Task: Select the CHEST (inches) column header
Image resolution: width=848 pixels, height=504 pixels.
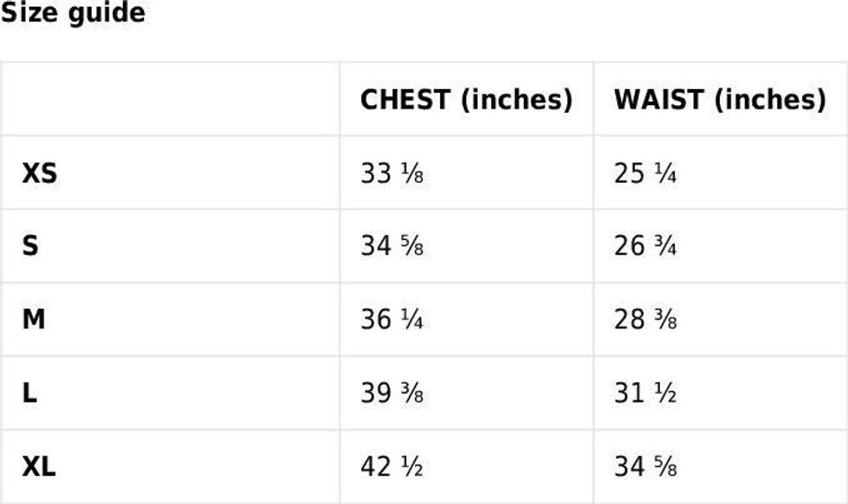Action: pyautogui.click(x=466, y=100)
